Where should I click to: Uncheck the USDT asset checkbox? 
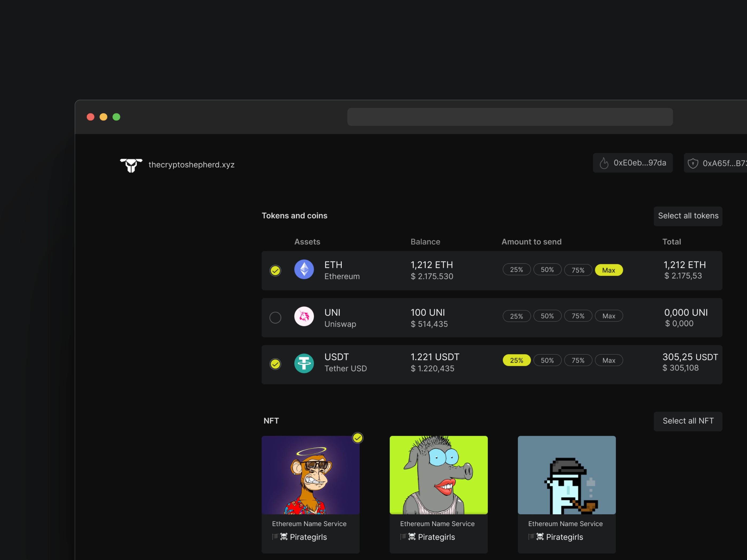point(275,364)
